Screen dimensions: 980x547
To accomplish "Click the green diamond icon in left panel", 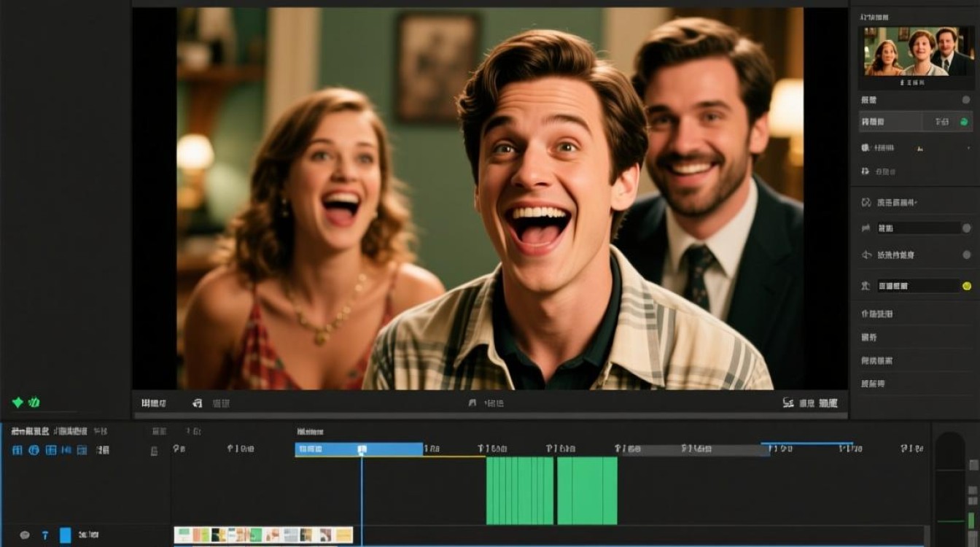I will [18, 402].
